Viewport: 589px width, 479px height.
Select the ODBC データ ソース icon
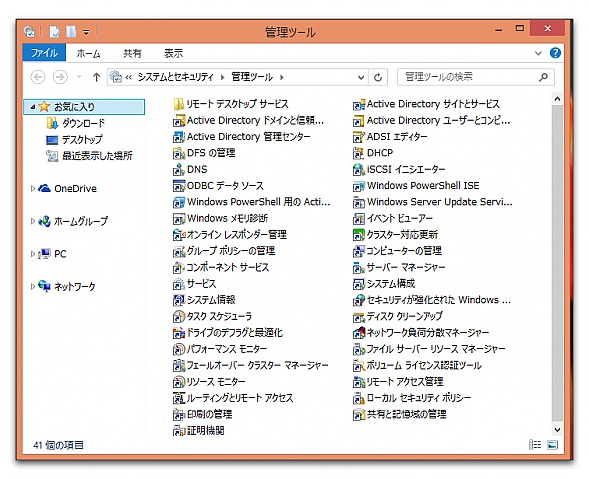179,186
